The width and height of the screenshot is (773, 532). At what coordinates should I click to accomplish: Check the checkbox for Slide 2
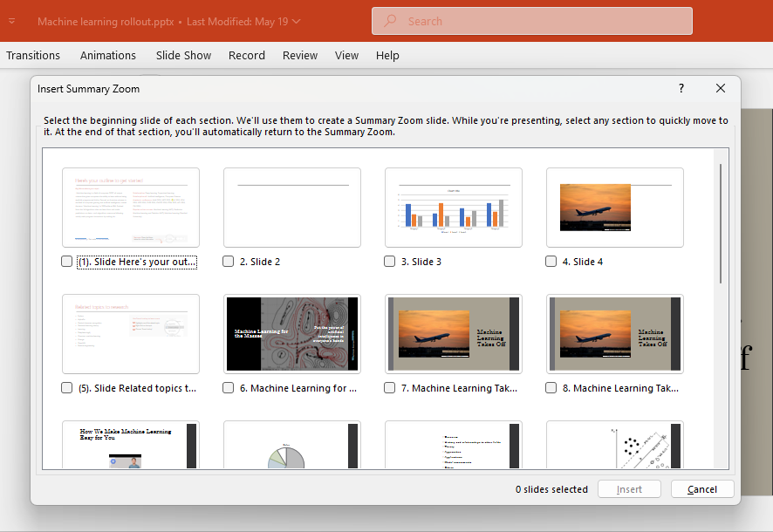228,261
